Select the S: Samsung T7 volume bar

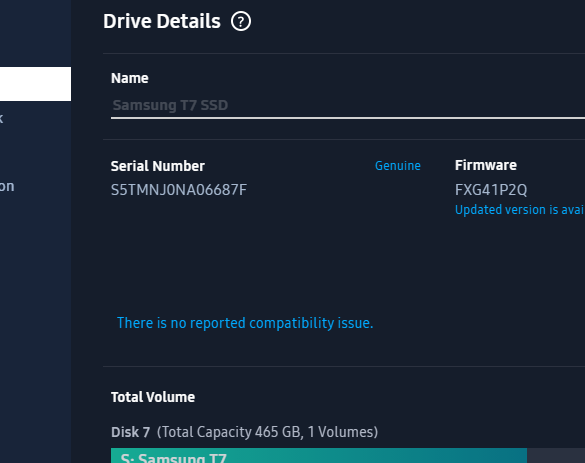319,456
